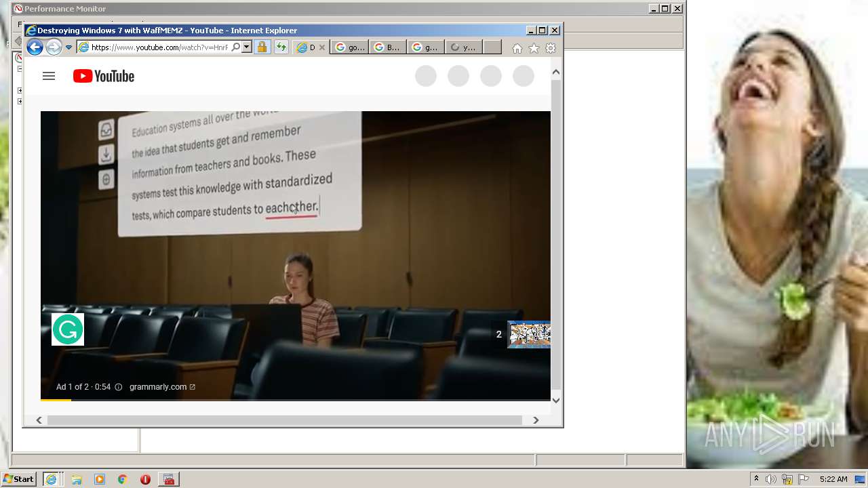Minimize the Internet Explorer window
The width and height of the screenshot is (868, 488).
[x=531, y=30]
